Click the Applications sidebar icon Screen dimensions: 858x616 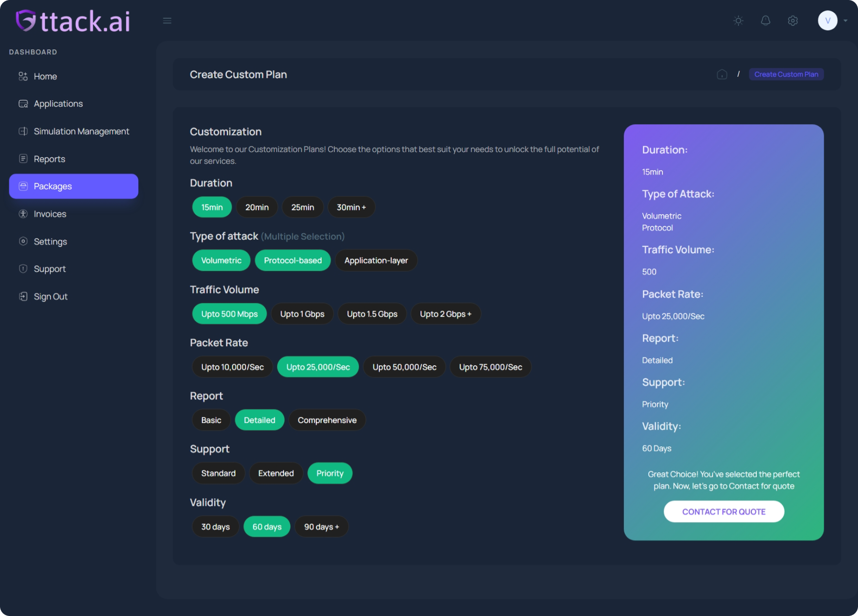[23, 104]
